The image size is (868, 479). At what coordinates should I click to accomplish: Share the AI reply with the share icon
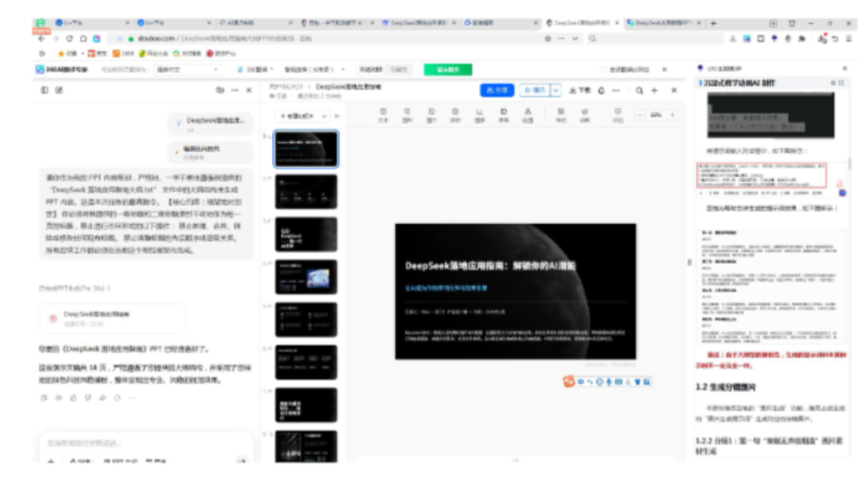(x=103, y=398)
